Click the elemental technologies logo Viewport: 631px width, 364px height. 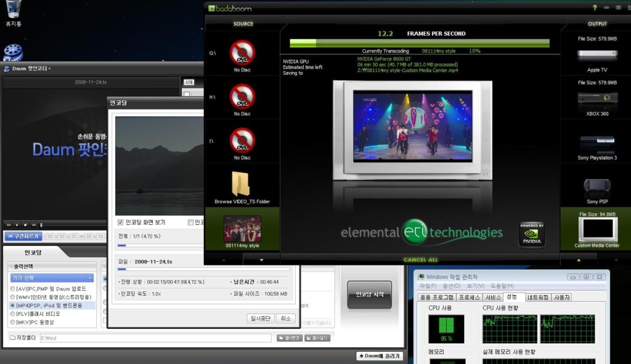click(x=421, y=232)
